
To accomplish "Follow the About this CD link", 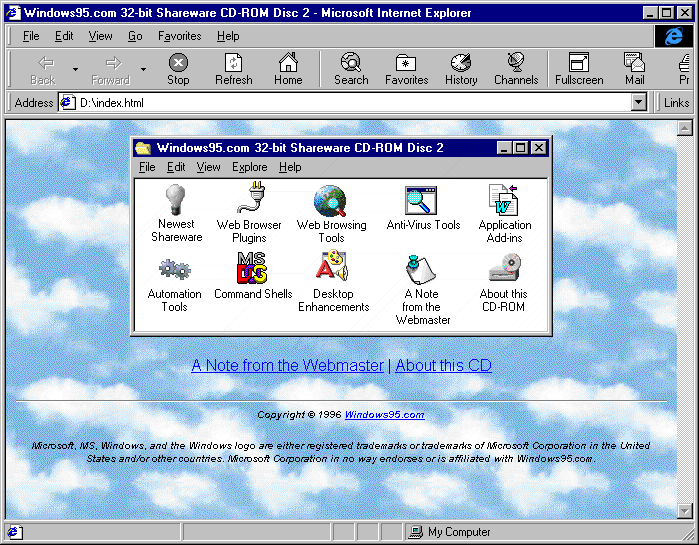I will pos(444,365).
